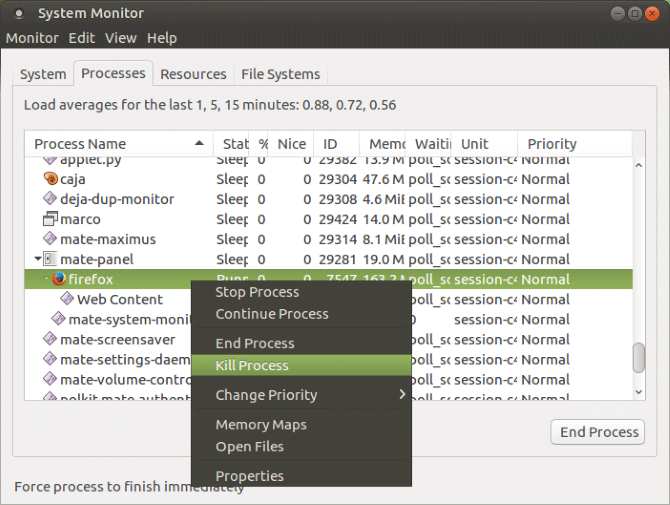670x505 pixels.
Task: Click process ID 29424
Action: (x=338, y=219)
